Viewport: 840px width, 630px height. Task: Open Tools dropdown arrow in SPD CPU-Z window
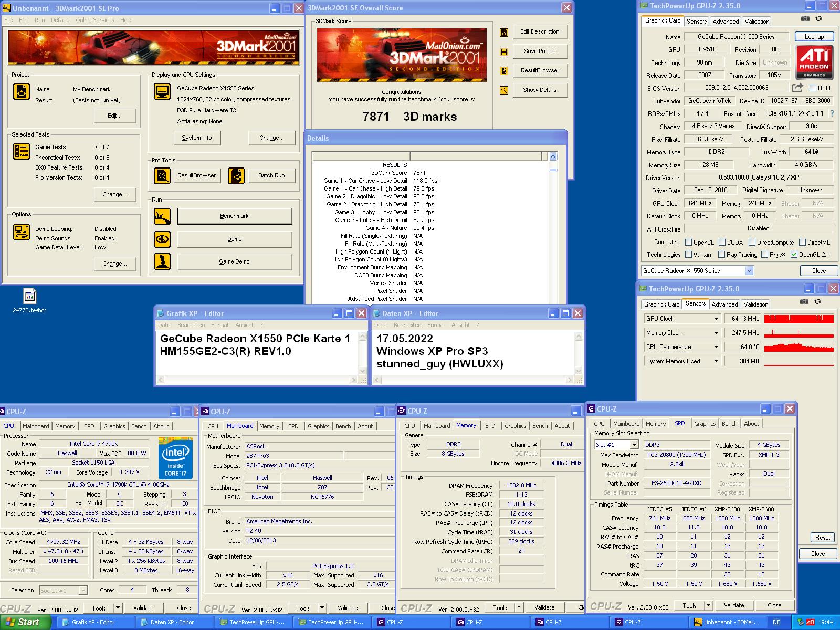point(708,605)
